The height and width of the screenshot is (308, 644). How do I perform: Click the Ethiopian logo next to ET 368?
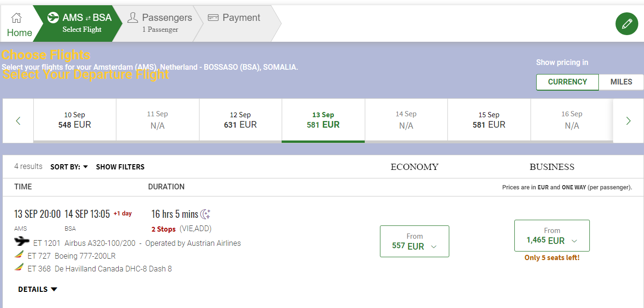coord(19,268)
